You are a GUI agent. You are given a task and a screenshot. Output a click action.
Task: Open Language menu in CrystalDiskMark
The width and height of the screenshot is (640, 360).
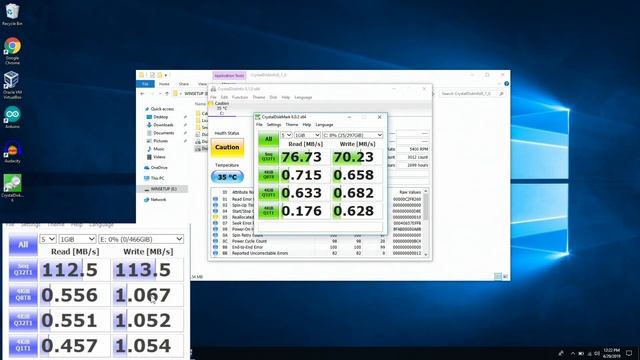point(324,124)
